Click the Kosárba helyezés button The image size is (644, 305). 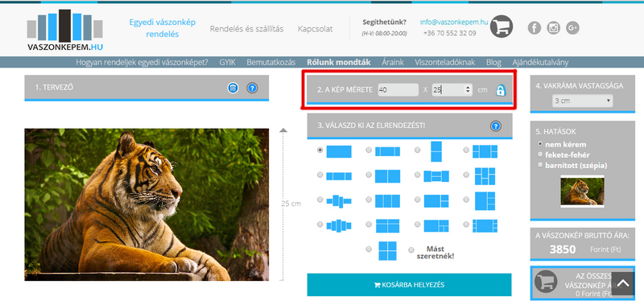point(409,284)
